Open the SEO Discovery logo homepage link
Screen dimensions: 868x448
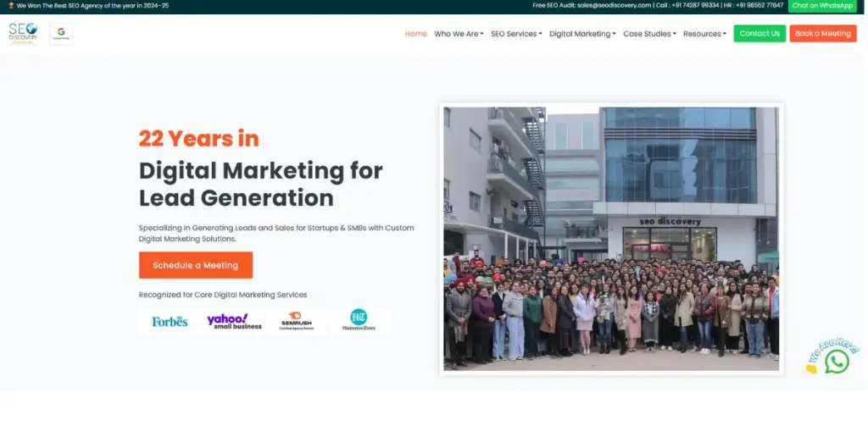[x=23, y=33]
